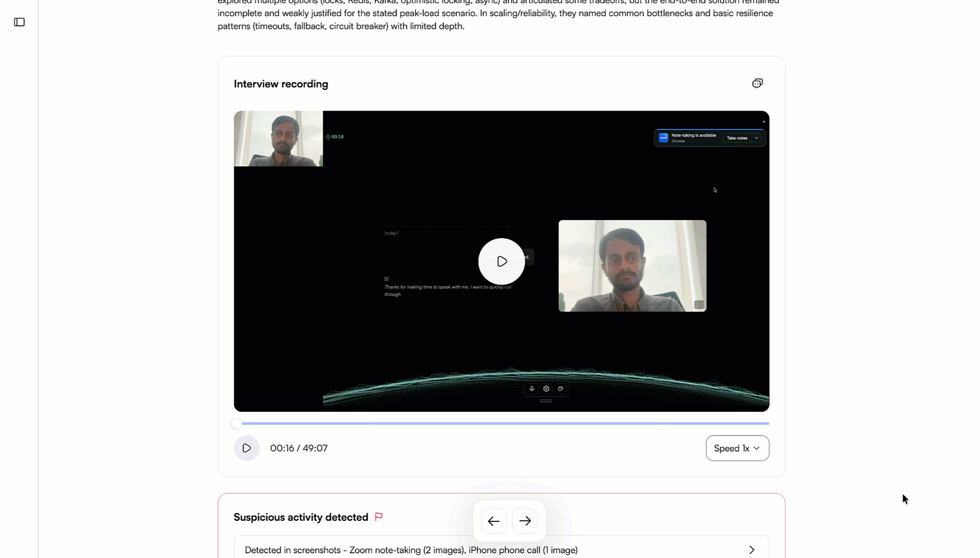Click the settings gear in recording toolbar

tap(546, 389)
